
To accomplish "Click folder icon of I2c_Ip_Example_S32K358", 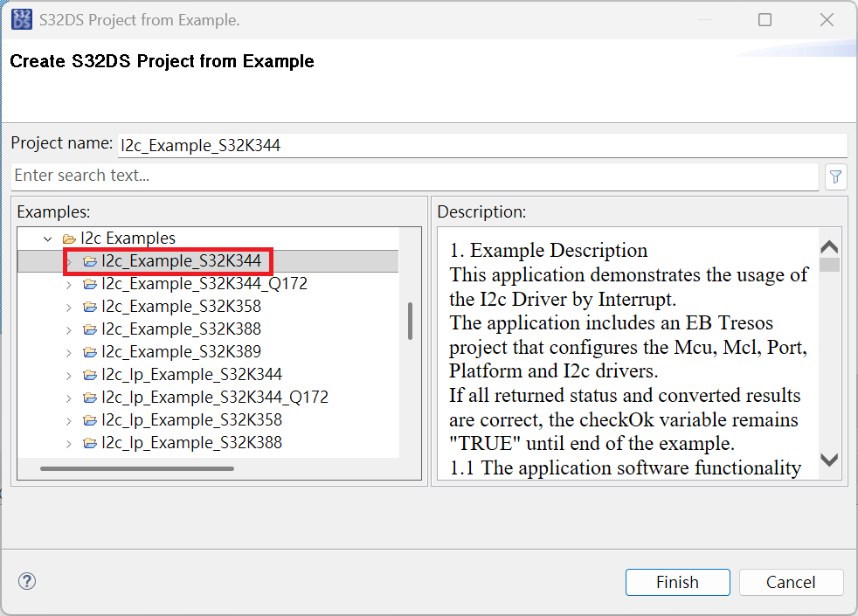I will [x=90, y=420].
